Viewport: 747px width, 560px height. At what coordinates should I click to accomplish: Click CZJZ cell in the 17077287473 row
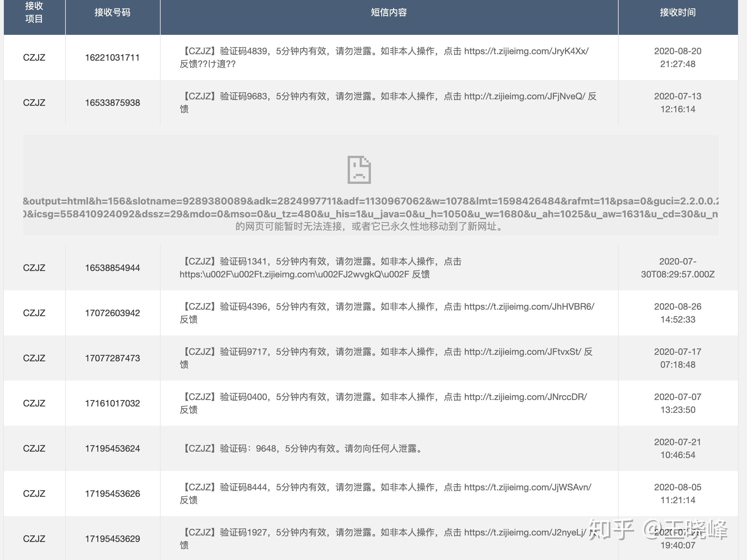point(34,358)
